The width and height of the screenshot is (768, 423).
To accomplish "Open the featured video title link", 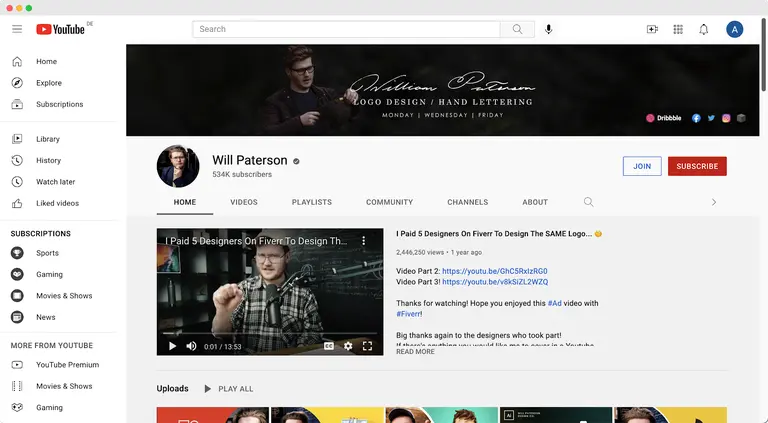I will [498, 234].
